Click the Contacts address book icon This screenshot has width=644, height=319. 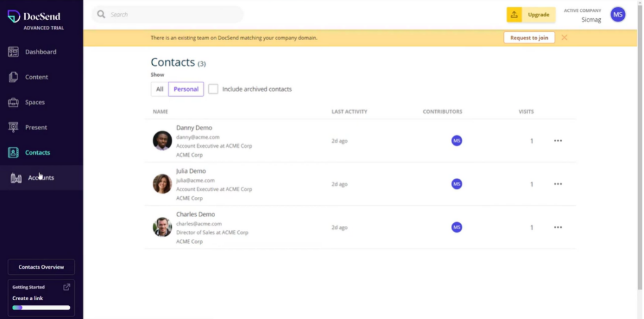13,152
